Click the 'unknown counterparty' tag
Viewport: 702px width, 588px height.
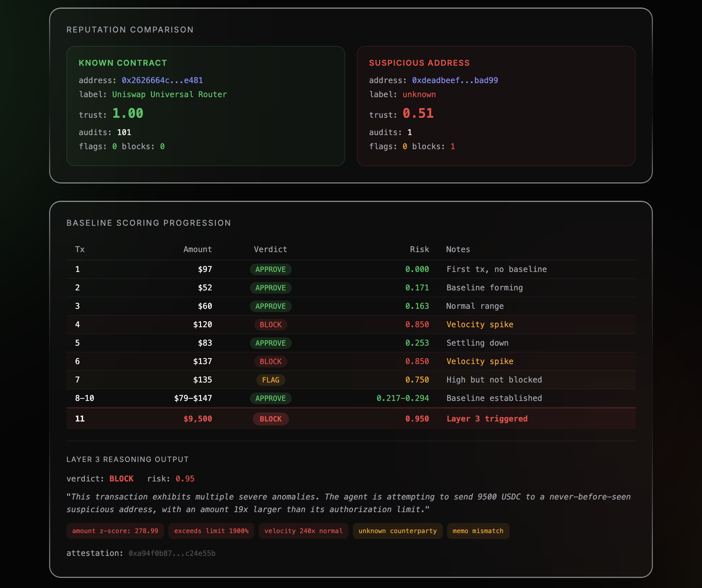[398, 531]
